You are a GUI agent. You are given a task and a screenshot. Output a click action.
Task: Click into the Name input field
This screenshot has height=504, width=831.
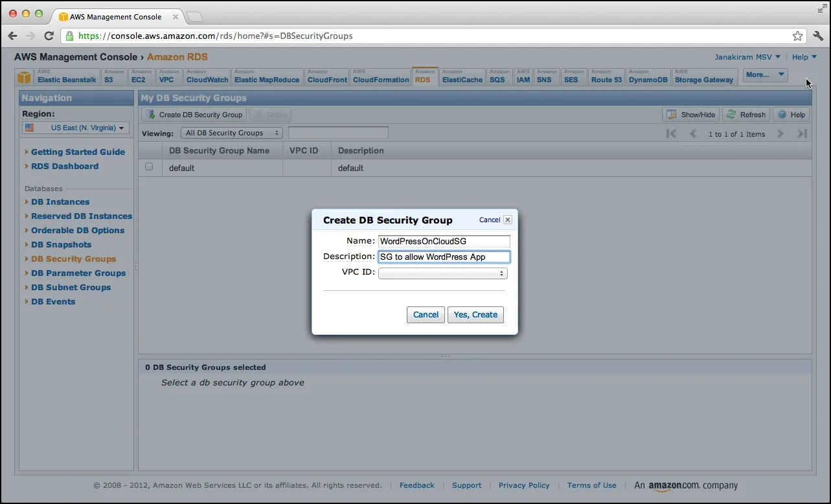[x=444, y=241]
